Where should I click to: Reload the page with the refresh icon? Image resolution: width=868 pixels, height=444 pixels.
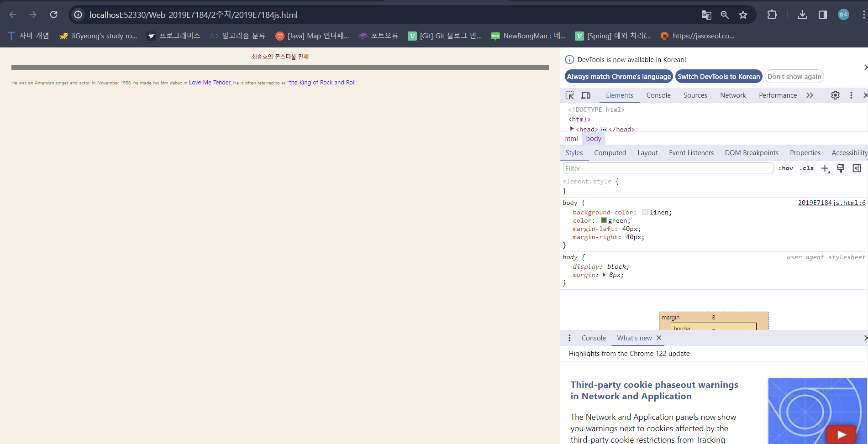[x=53, y=15]
